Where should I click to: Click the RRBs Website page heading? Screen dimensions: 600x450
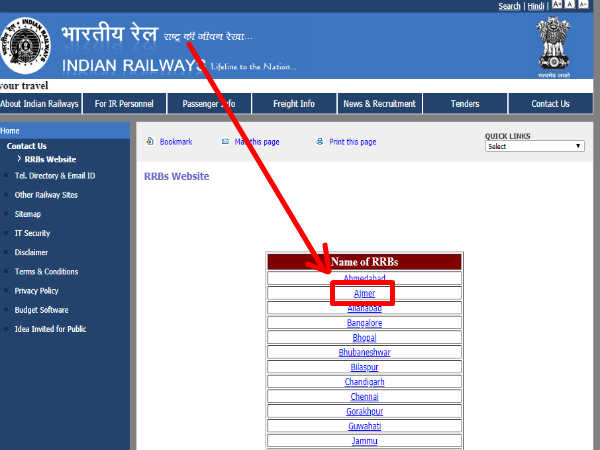[x=176, y=176]
